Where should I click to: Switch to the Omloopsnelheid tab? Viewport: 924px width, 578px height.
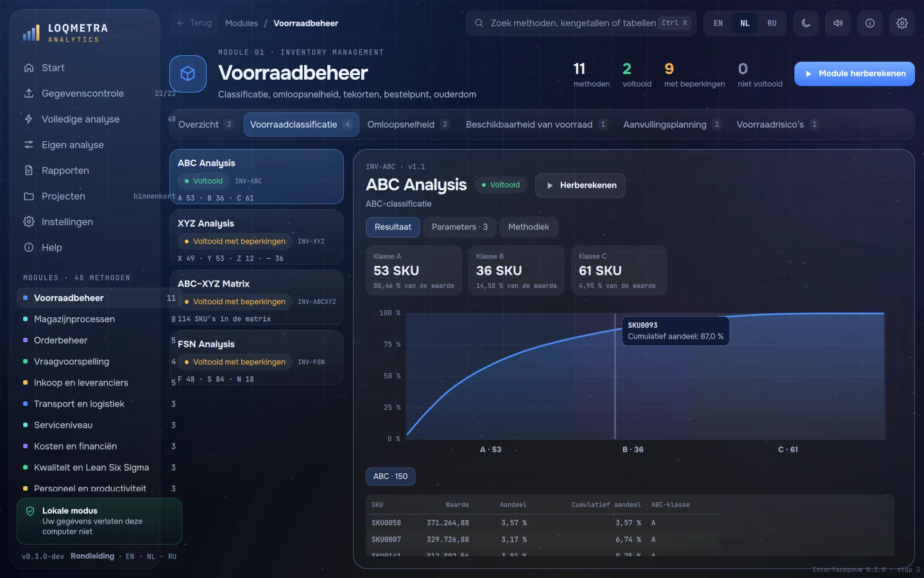click(408, 125)
